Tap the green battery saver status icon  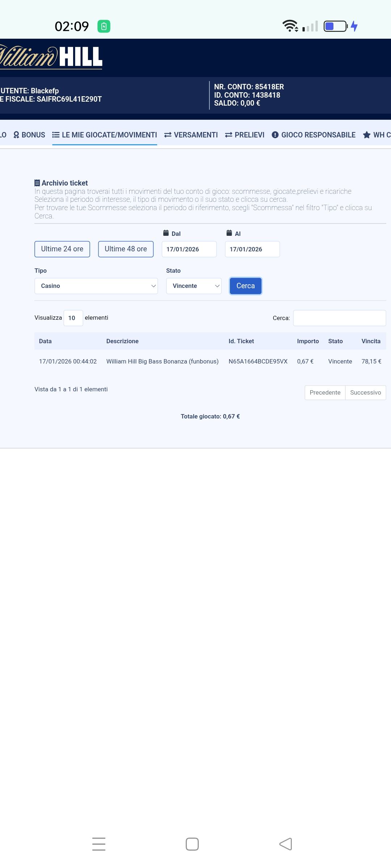[x=104, y=26]
